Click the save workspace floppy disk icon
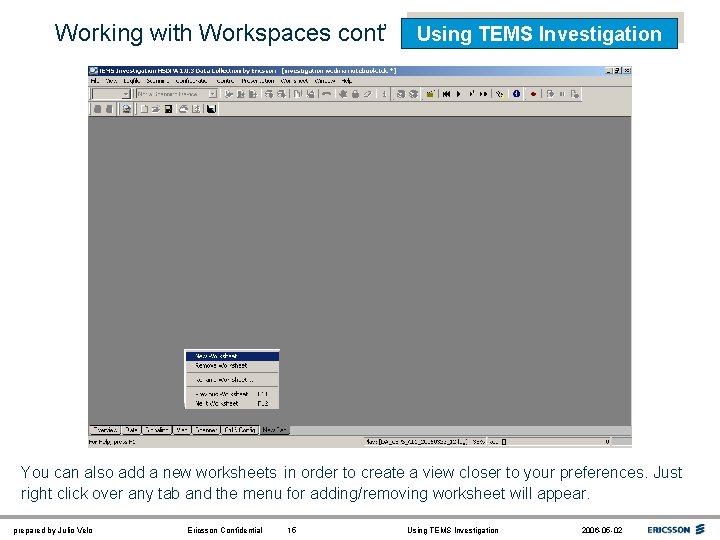Viewport: 720px width, 540px height. (x=169, y=109)
